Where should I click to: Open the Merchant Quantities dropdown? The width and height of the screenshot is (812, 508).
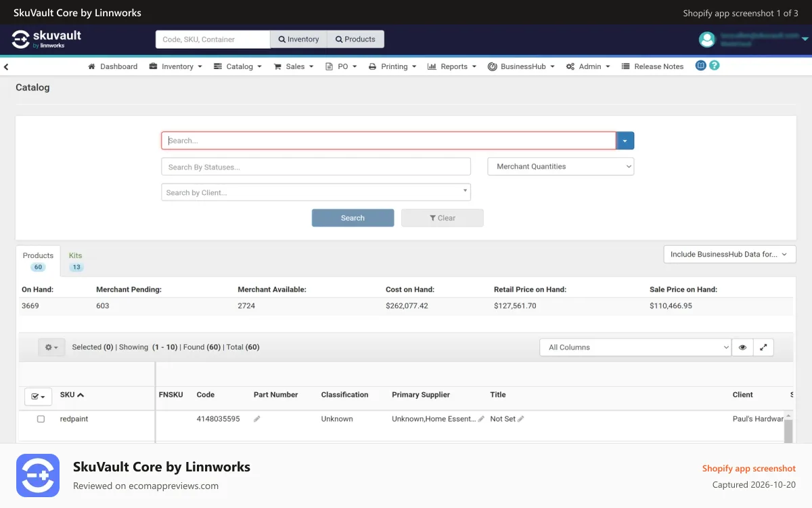pos(561,167)
